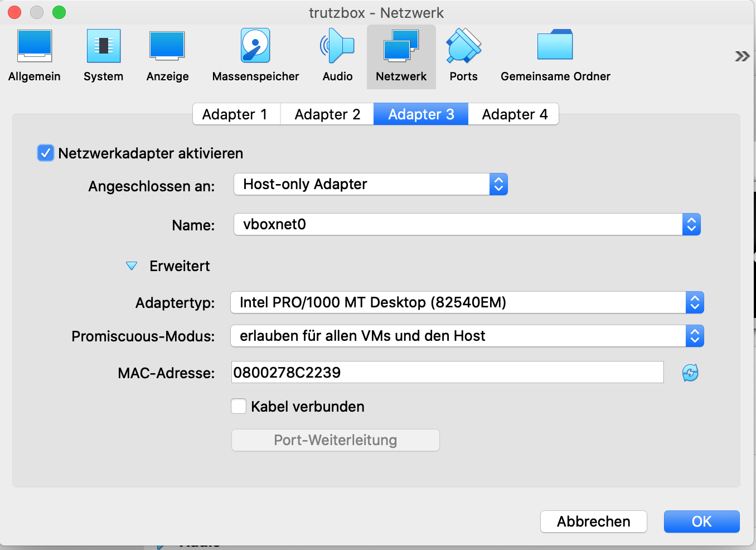Click in the MAC-Adresse field
This screenshot has width=756, height=550.
[x=447, y=372]
